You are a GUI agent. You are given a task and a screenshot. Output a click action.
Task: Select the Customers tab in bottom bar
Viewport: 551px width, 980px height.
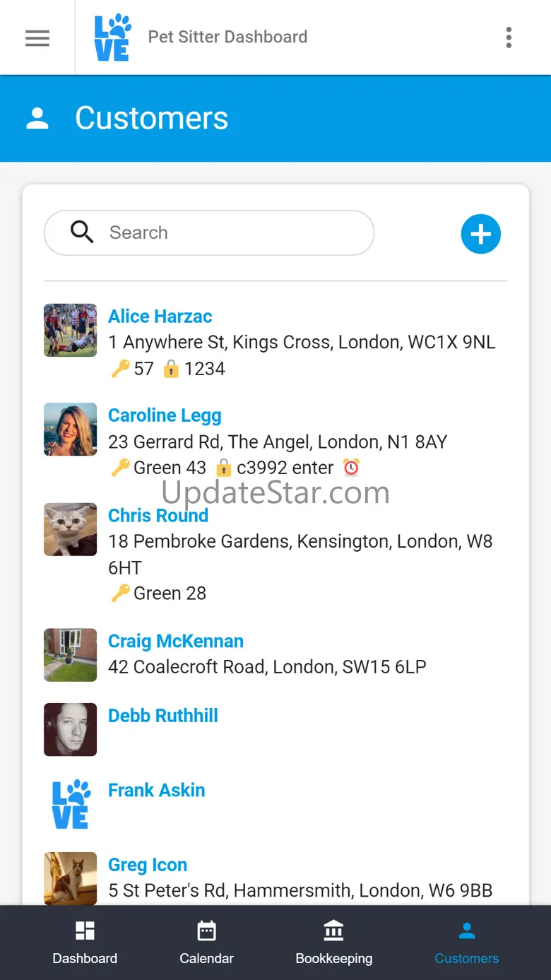coord(466,942)
